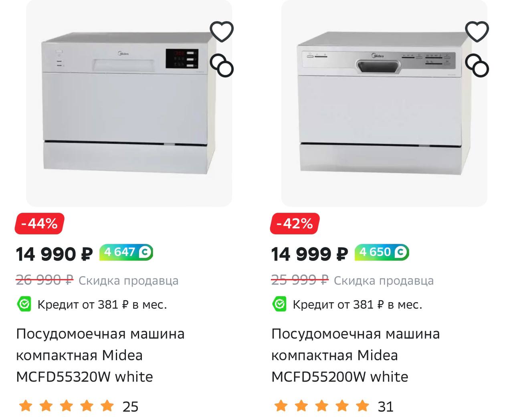Open credit offer text for MCFD55320W
Viewport: 513px width, 420px height.
click(102, 305)
